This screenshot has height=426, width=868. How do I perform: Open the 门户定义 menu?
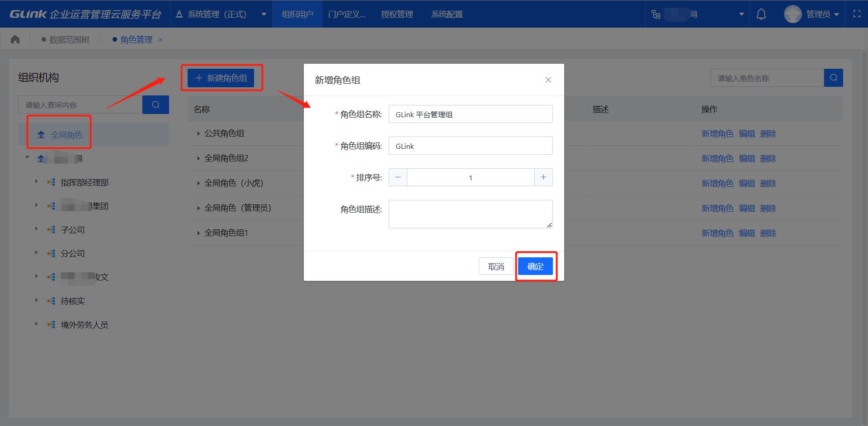click(x=347, y=14)
